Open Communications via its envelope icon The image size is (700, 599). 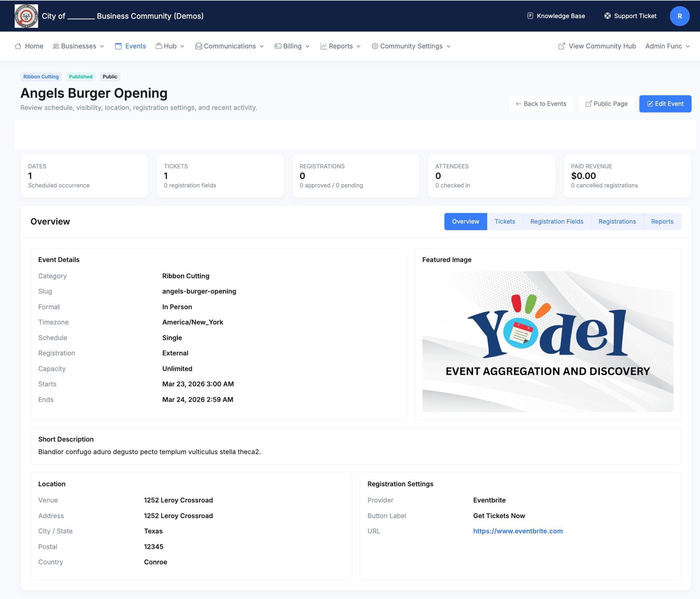coord(198,46)
